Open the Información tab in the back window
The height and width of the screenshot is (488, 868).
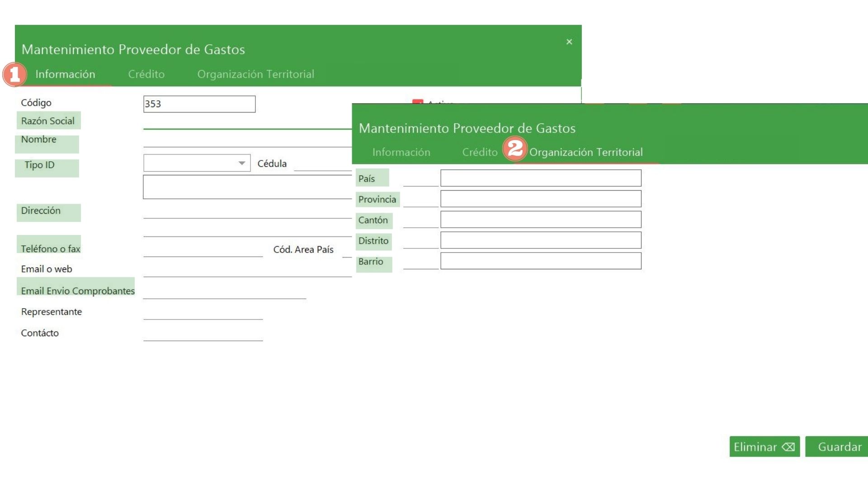[x=65, y=74]
